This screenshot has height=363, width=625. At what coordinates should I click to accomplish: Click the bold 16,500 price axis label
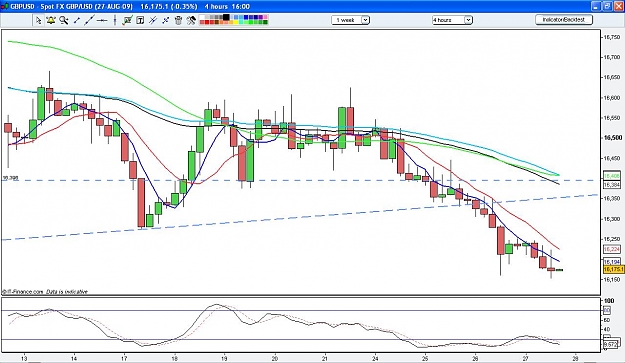613,137
